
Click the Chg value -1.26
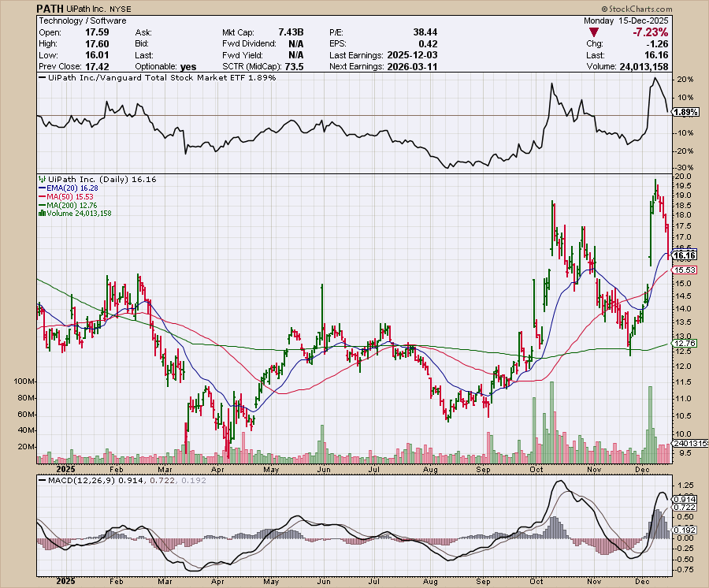[658, 44]
